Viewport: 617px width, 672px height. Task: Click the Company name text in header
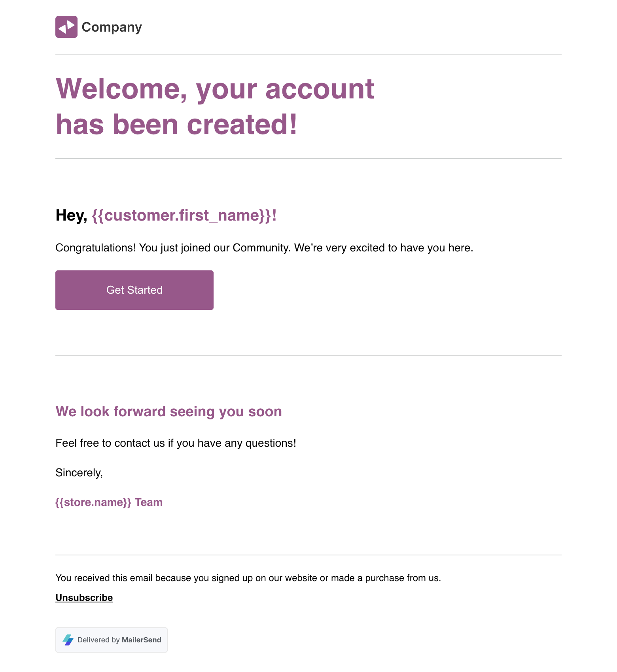tap(112, 27)
